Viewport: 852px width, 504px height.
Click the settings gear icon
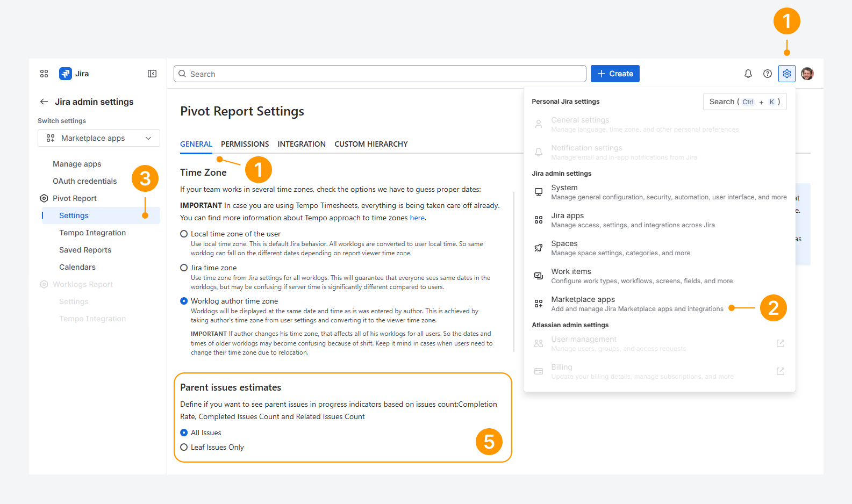(x=787, y=74)
